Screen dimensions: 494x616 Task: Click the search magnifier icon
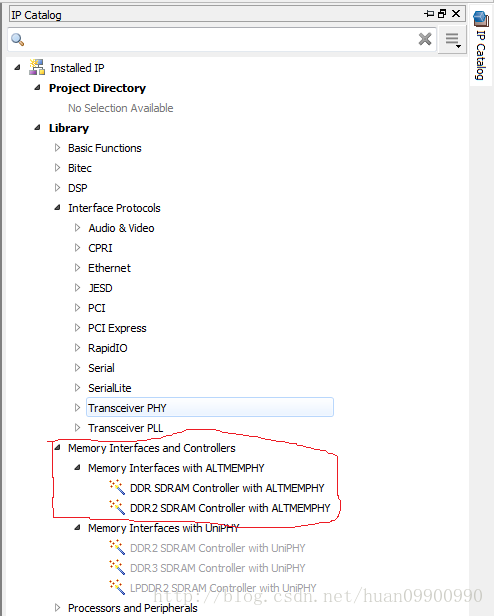pyautogui.click(x=18, y=40)
